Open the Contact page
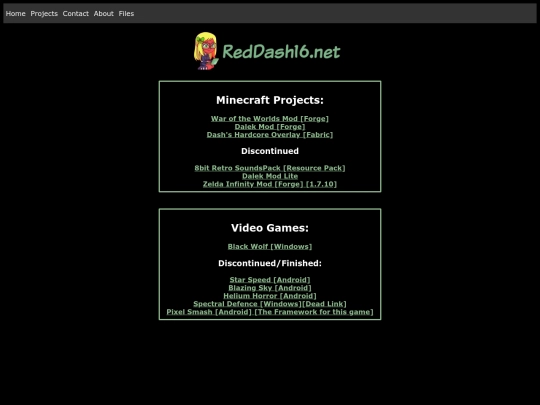This screenshot has height=405, width=540. click(75, 13)
